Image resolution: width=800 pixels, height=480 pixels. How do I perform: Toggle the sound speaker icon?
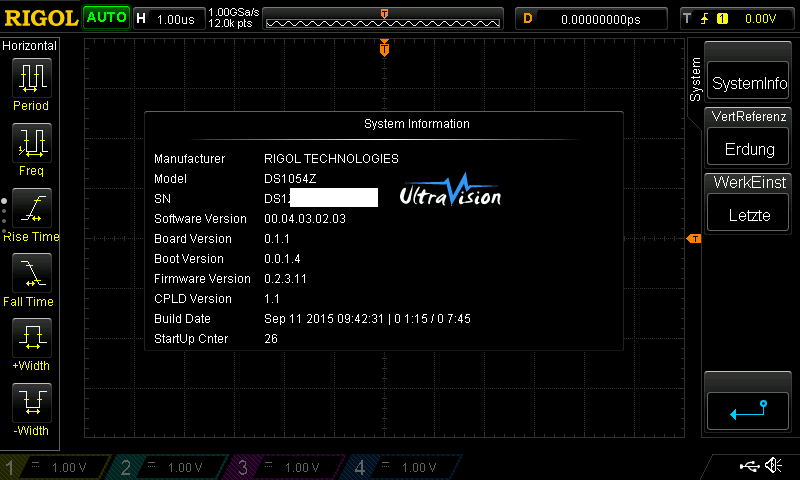coord(773,465)
